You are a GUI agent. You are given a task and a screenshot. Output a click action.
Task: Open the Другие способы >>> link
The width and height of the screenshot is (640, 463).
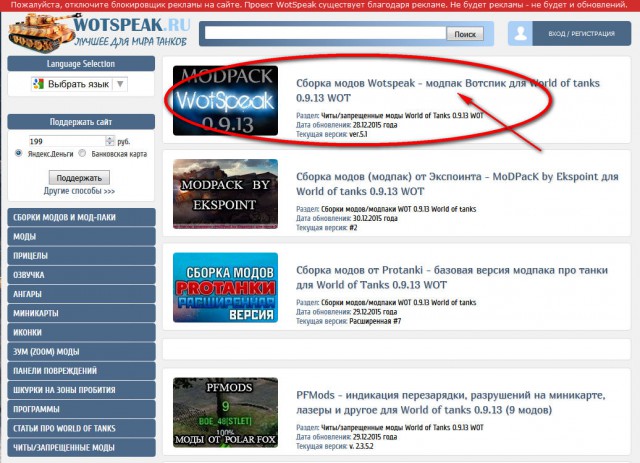pyautogui.click(x=79, y=191)
